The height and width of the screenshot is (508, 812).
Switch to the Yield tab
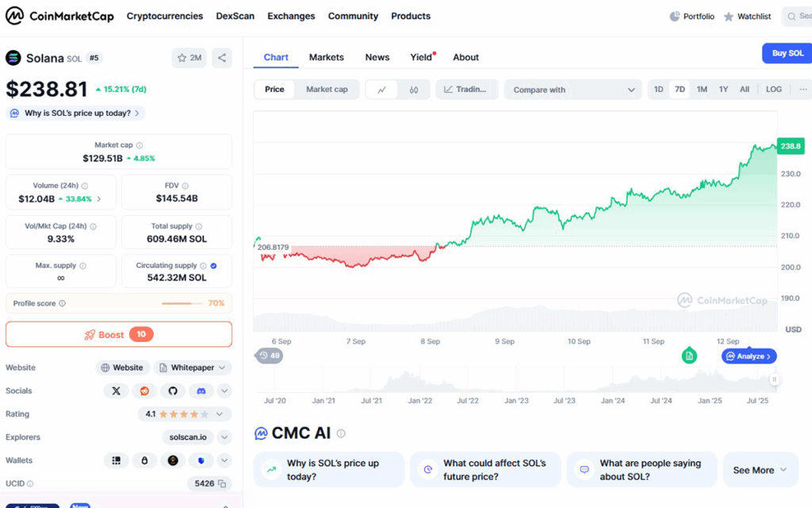(x=421, y=57)
